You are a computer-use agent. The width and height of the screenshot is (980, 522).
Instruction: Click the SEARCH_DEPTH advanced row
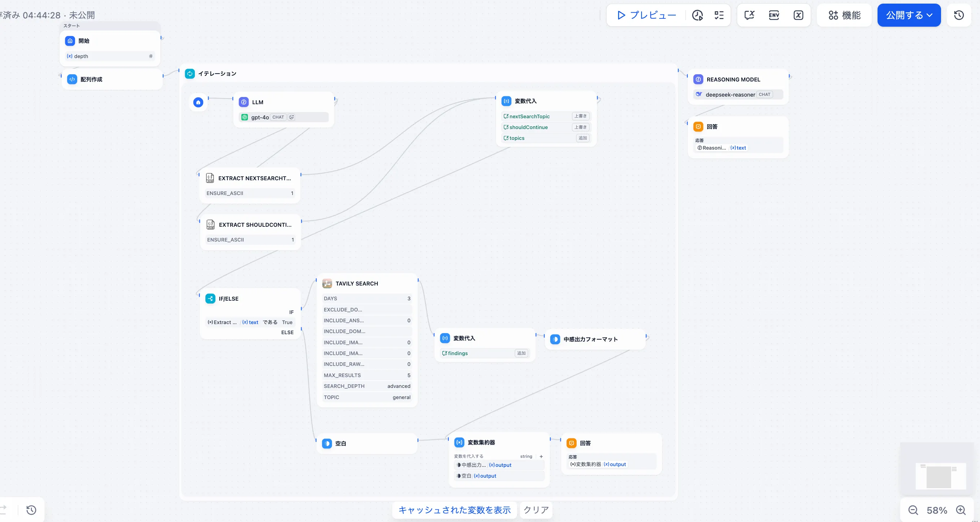point(367,386)
